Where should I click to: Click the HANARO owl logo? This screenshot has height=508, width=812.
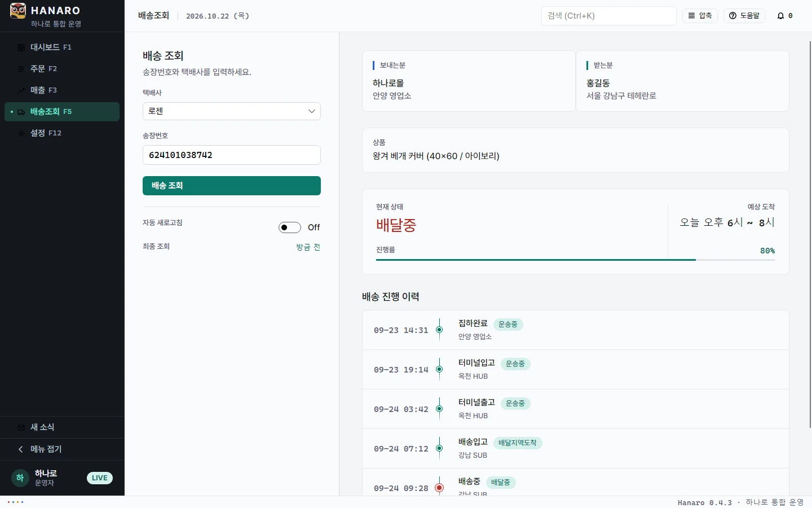[18, 11]
